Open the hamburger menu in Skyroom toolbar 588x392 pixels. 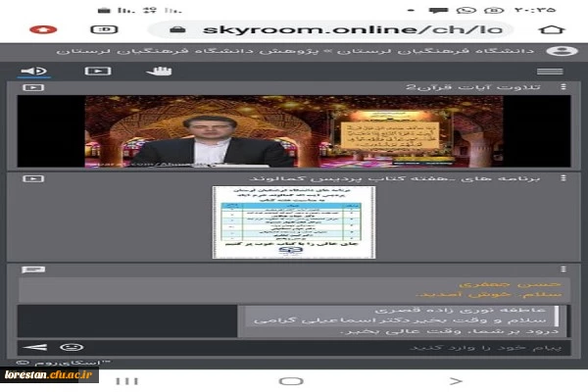tap(550, 71)
